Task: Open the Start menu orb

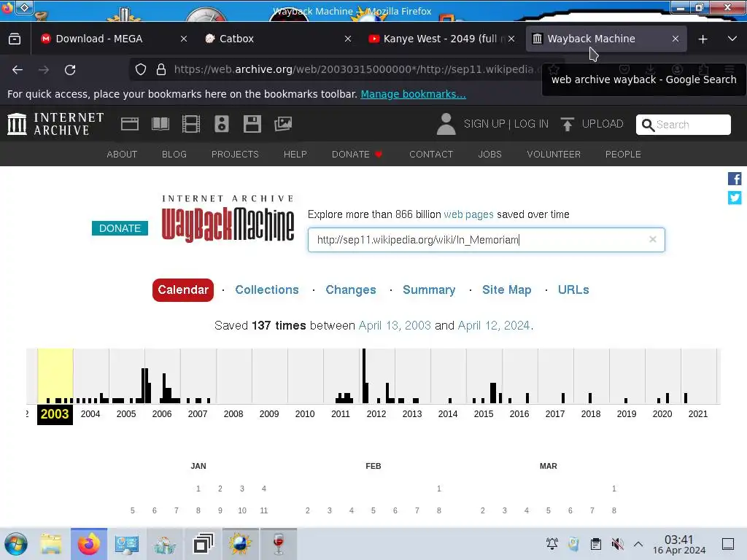Action: [x=16, y=544]
